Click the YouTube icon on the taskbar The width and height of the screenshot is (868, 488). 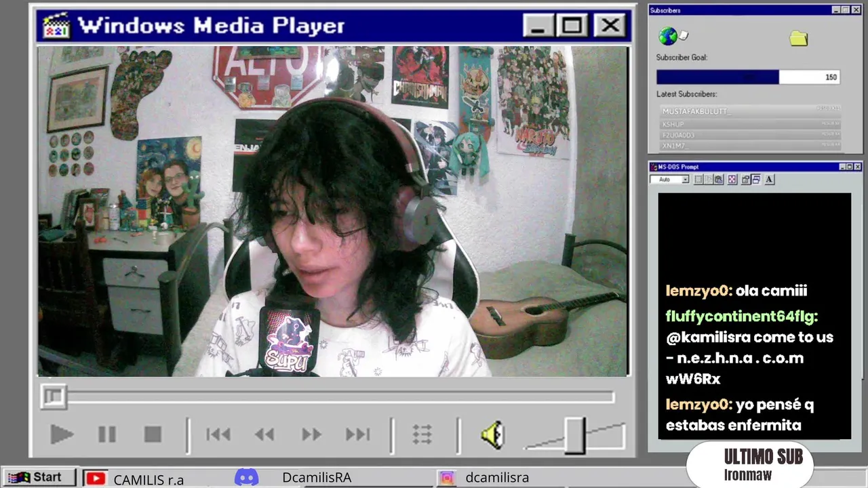(x=96, y=479)
